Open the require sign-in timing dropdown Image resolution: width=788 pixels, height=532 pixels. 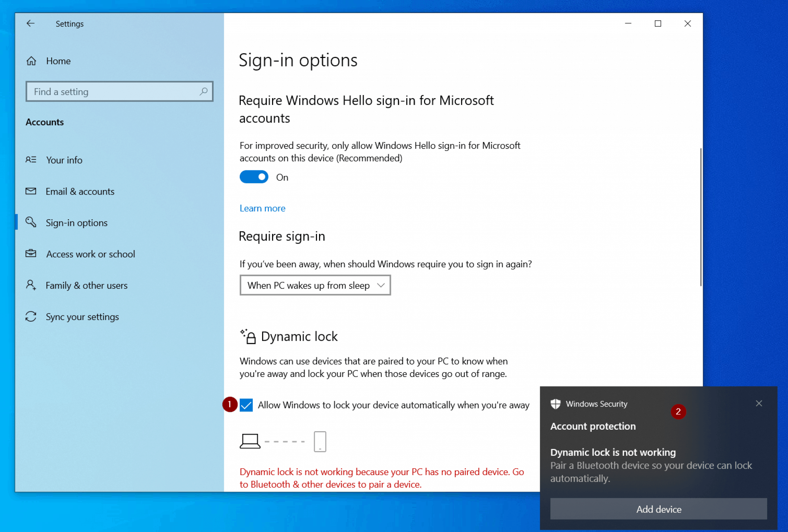point(315,285)
